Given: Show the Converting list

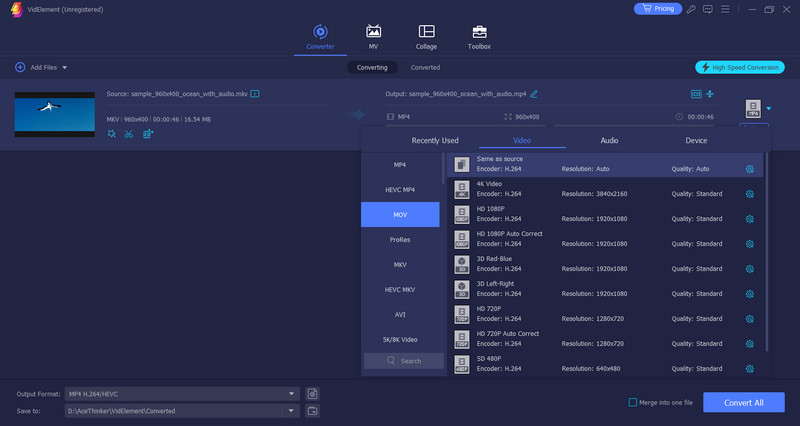Looking at the screenshot, I should pos(372,67).
